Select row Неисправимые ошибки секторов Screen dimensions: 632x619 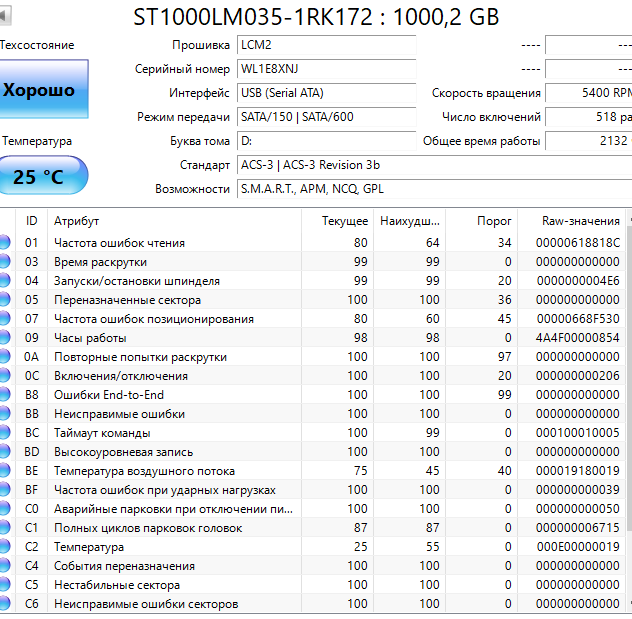313,603
